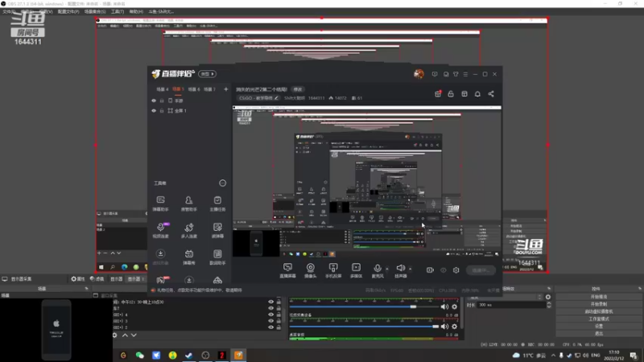Toggle visibility of the 全屏 1 source
Image resolution: width=644 pixels, height=362 pixels.
click(x=154, y=111)
